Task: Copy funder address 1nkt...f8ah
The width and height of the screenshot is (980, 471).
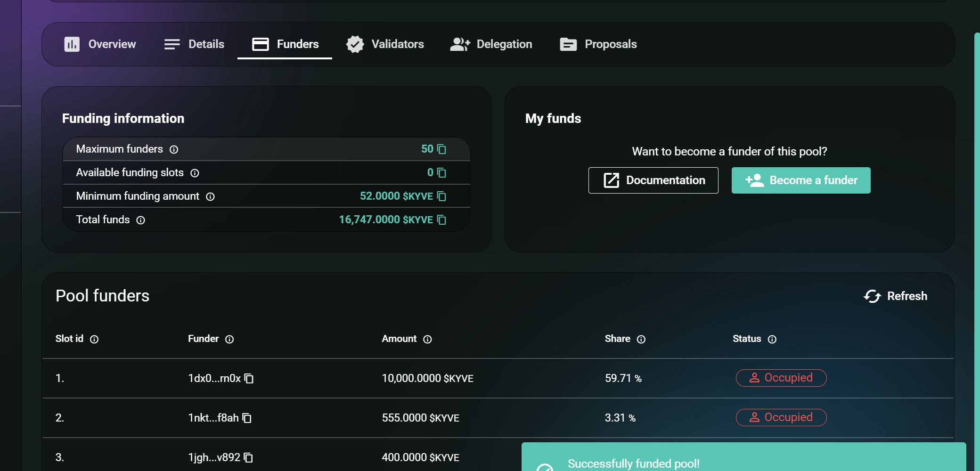Action: pos(247,418)
